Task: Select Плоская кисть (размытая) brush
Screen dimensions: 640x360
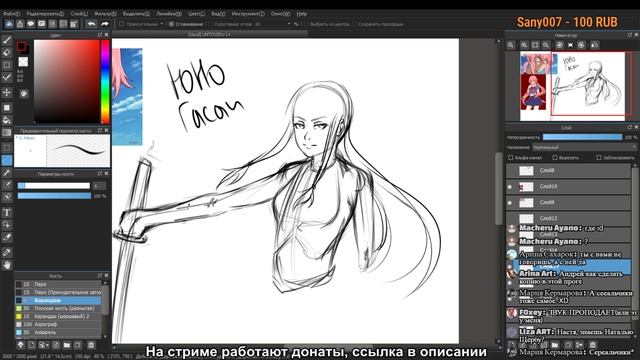Action: [x=58, y=308]
